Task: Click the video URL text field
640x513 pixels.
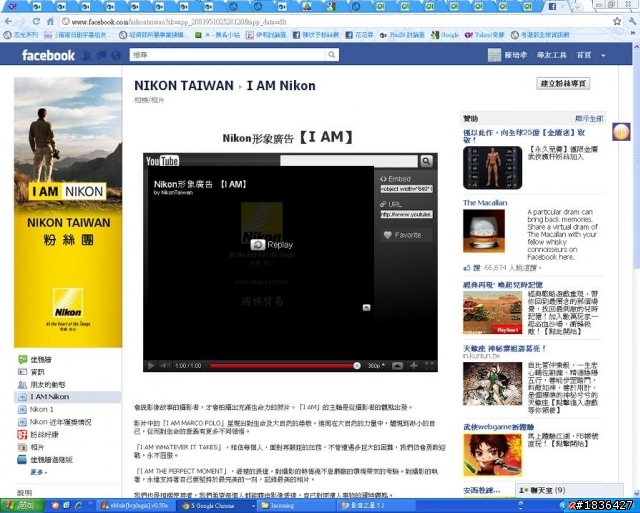Action: 407,214
